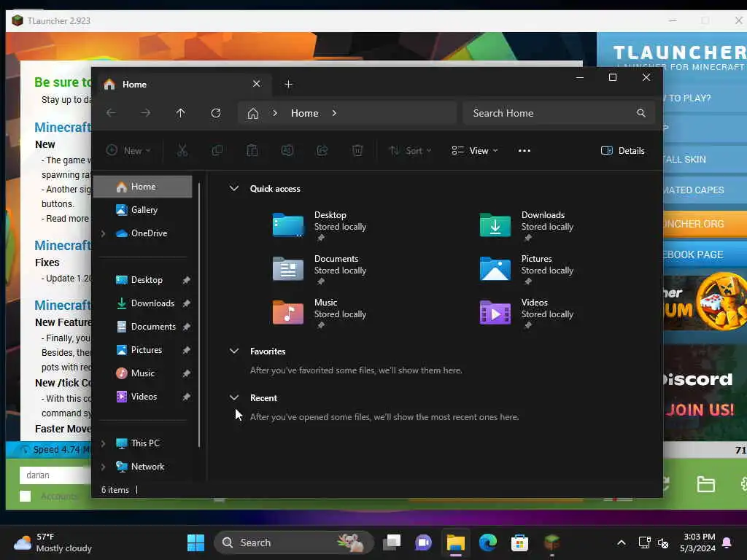Unpin Desktop from sidebar

[x=186, y=280]
